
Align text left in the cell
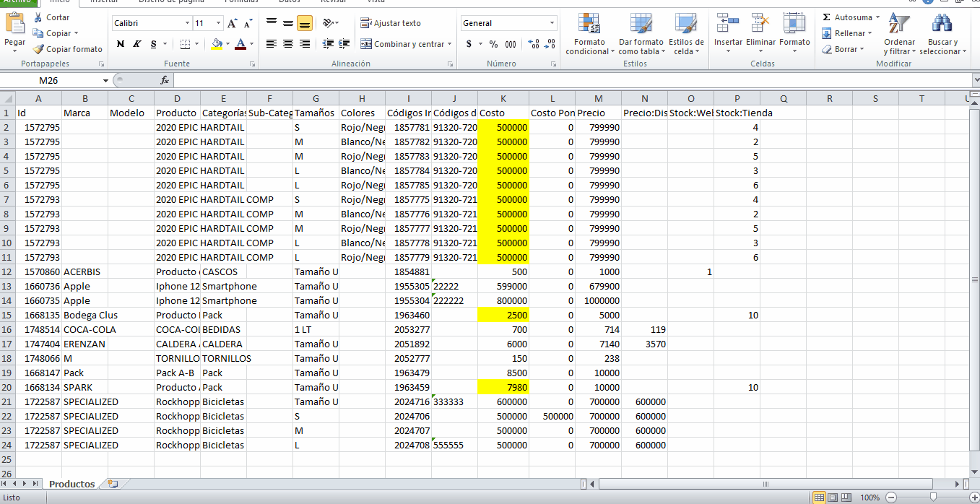point(272,44)
